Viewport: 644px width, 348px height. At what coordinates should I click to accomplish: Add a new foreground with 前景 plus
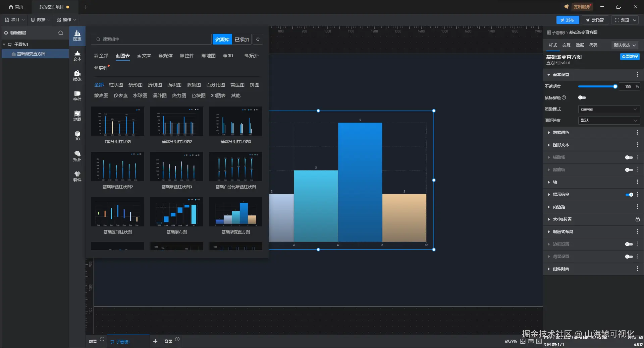click(102, 339)
